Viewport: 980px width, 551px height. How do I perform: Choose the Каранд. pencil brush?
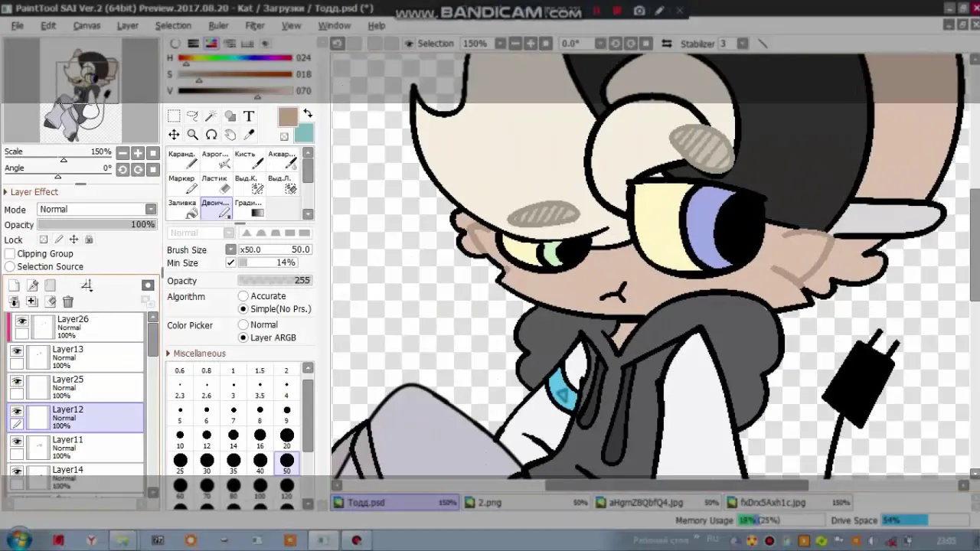[x=182, y=160]
